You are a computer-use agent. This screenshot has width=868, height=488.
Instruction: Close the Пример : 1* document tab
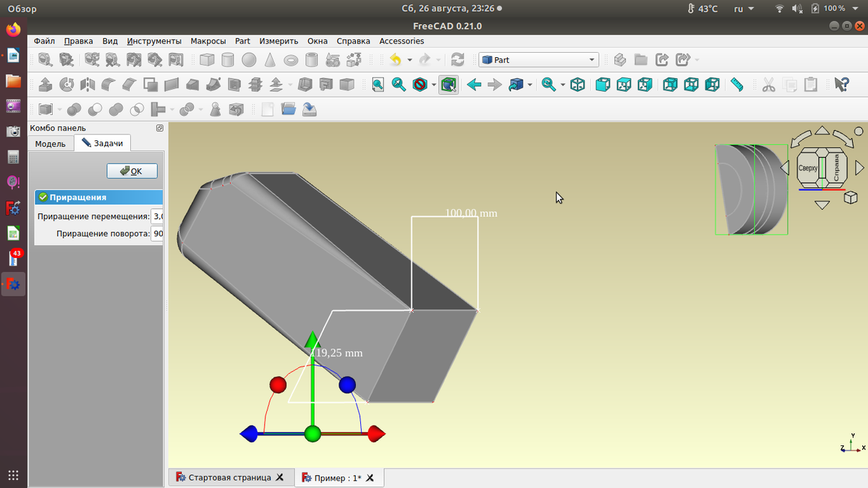pyautogui.click(x=370, y=478)
